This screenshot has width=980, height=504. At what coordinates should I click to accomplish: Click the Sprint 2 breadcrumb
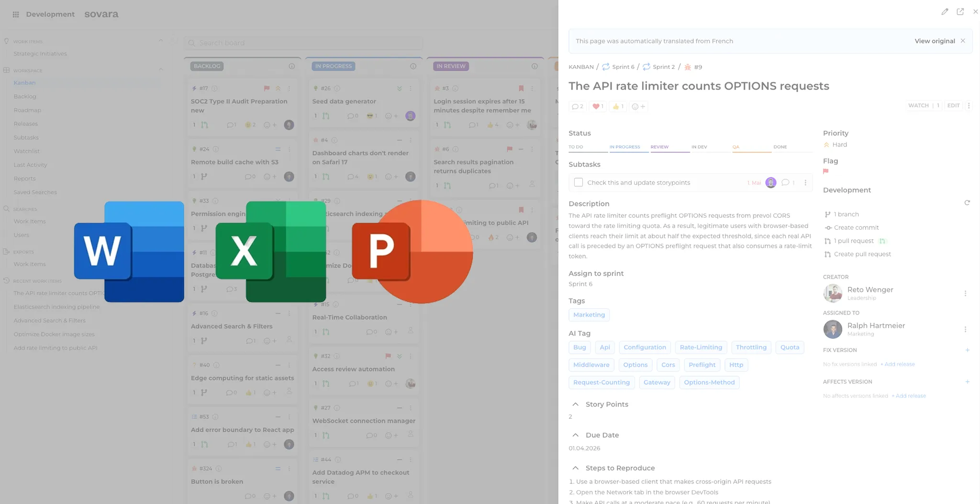tap(659, 67)
